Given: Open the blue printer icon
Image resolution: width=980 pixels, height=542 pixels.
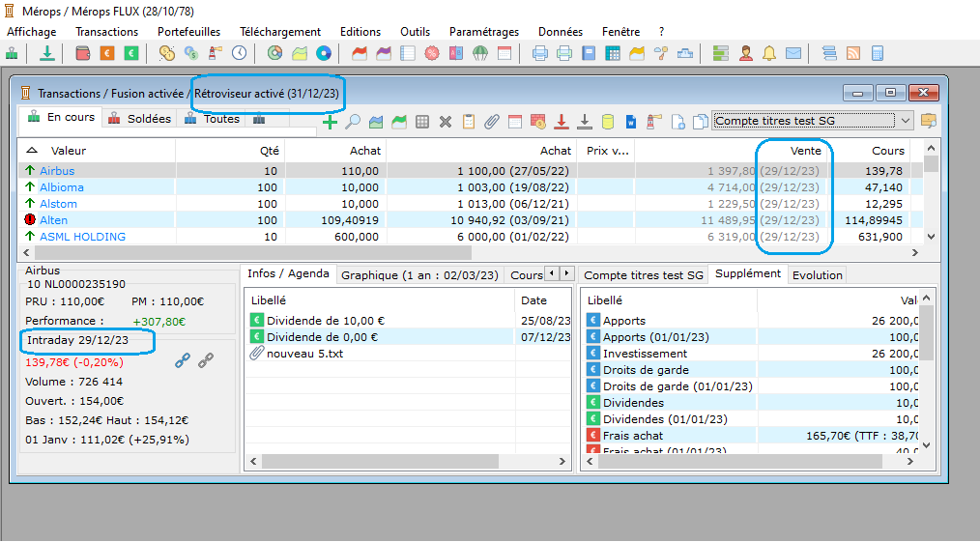Looking at the screenshot, I should 540,54.
